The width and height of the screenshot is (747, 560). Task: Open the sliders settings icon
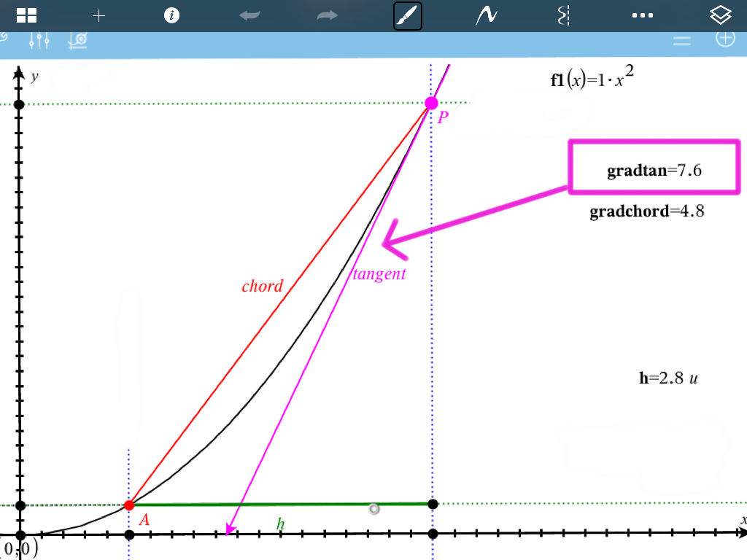pyautogui.click(x=38, y=41)
